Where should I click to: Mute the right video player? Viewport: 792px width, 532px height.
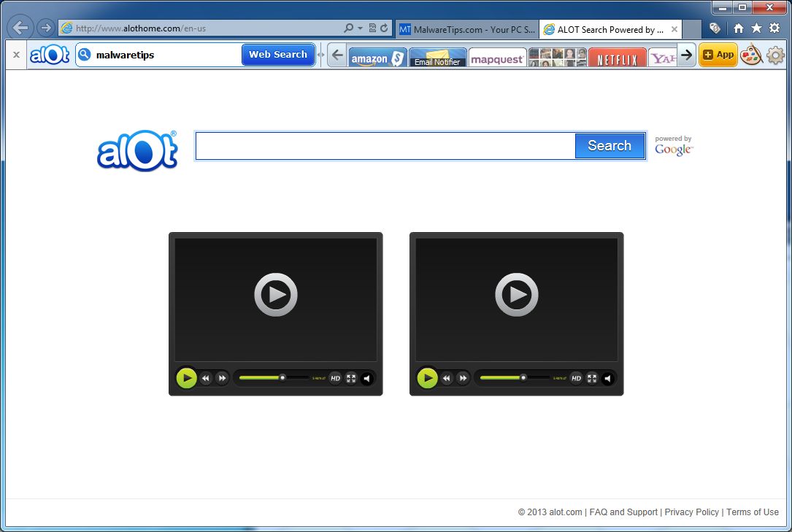coord(608,378)
